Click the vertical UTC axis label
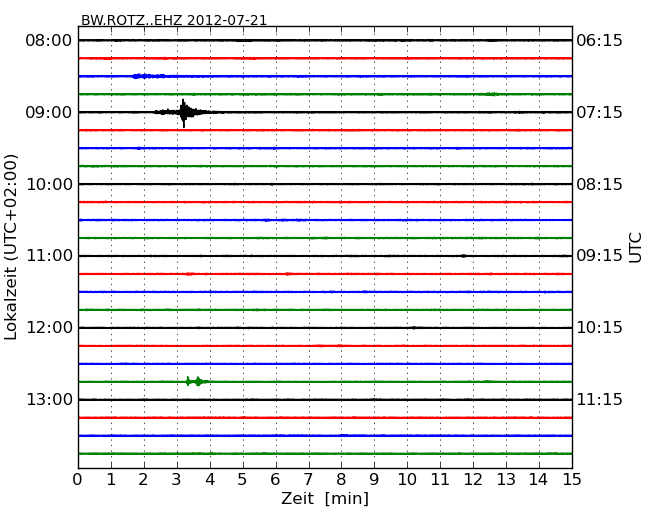The height and width of the screenshot is (520, 650). point(635,248)
